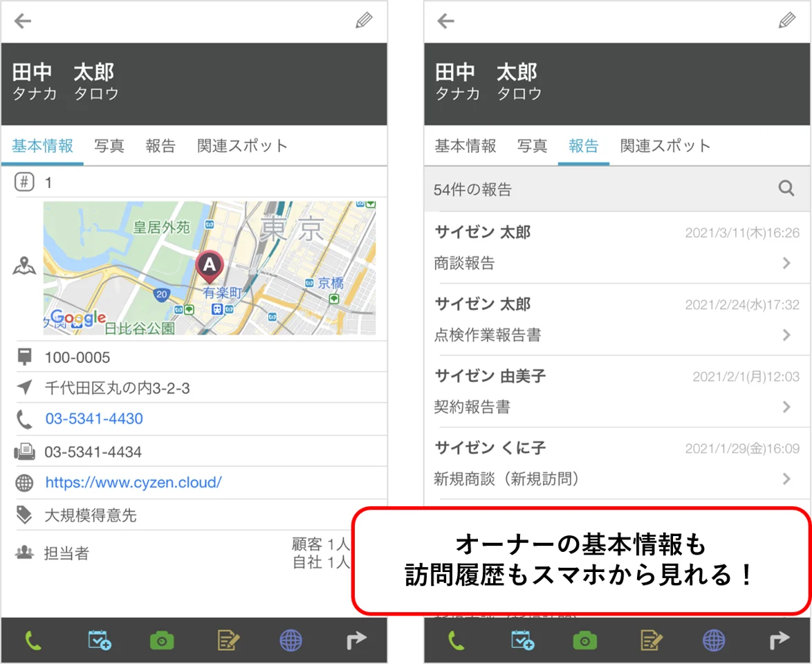
Task: Open the Google map thumbnail
Action: coord(209,268)
